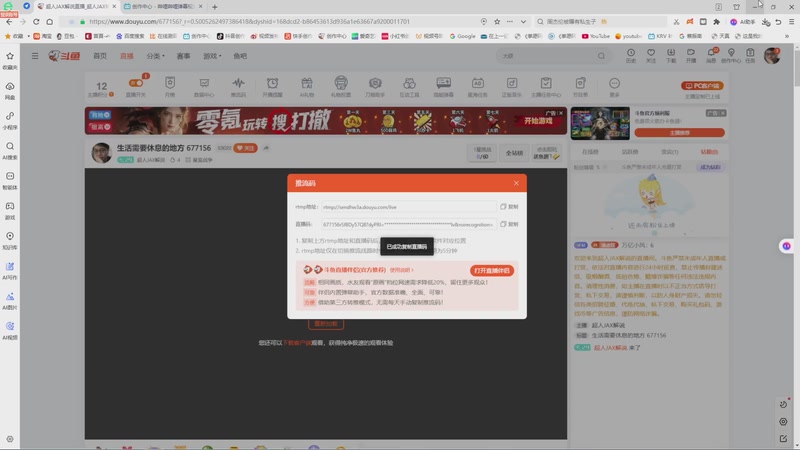Copy the 直播码 stream key with its 复制 button

tap(509, 224)
